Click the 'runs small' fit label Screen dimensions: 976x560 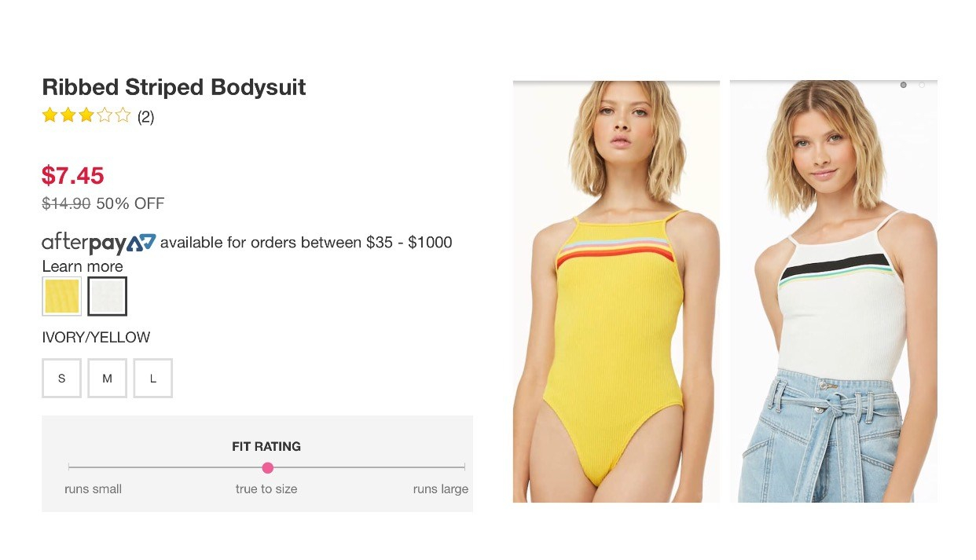(x=93, y=489)
